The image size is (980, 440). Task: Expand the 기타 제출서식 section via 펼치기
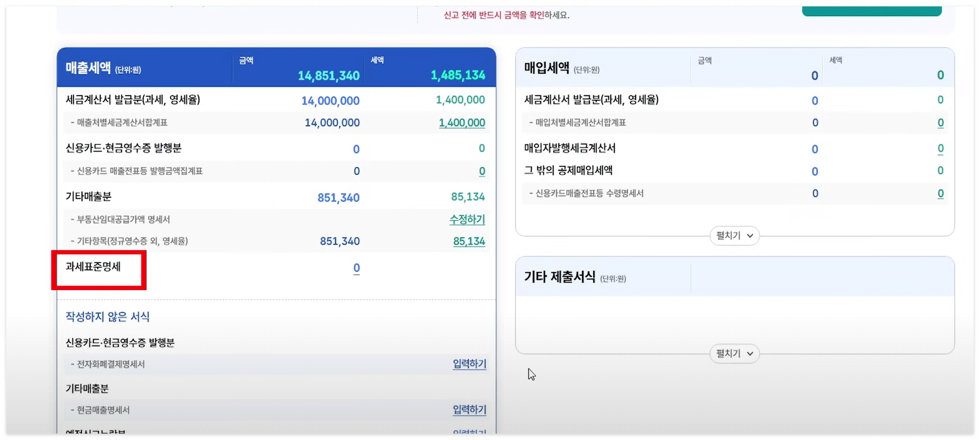pyautogui.click(x=734, y=353)
